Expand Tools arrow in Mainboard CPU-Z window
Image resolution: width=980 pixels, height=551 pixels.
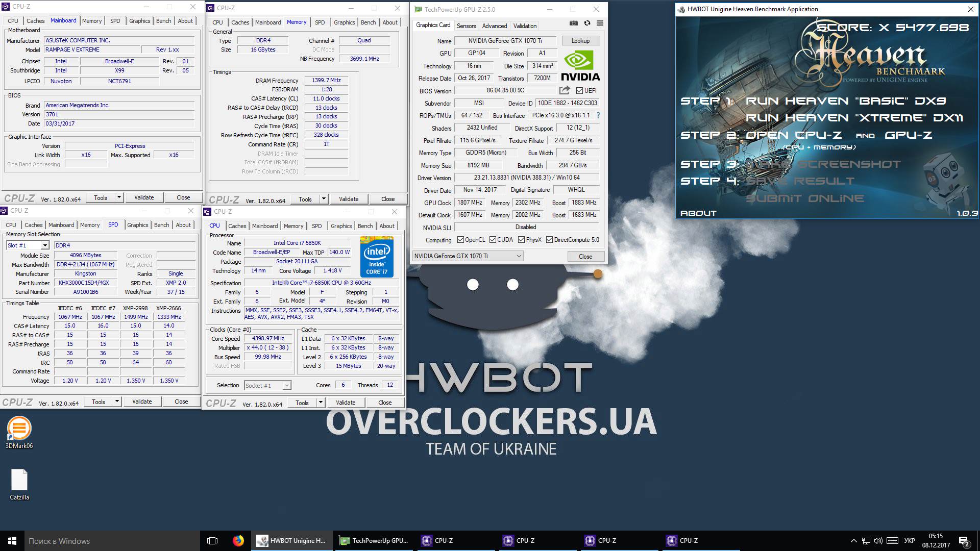point(119,197)
